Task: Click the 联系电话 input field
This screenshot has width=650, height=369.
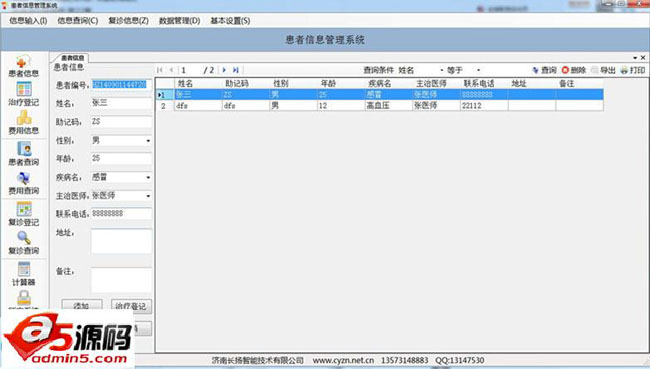Action: click(x=121, y=214)
